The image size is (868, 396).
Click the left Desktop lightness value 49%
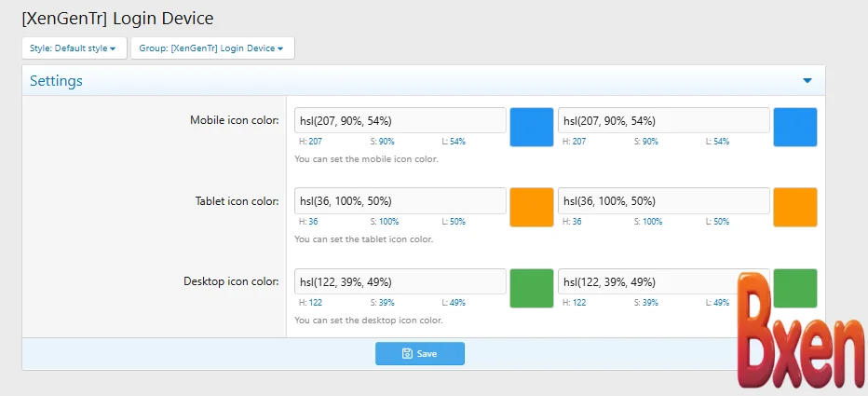coord(458,303)
